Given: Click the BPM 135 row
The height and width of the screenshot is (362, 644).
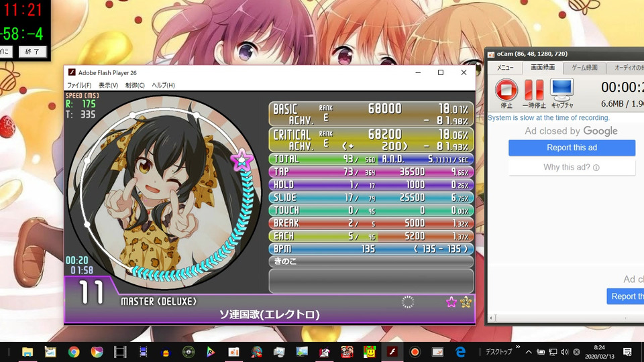Looking at the screenshot, I should 371,249.
